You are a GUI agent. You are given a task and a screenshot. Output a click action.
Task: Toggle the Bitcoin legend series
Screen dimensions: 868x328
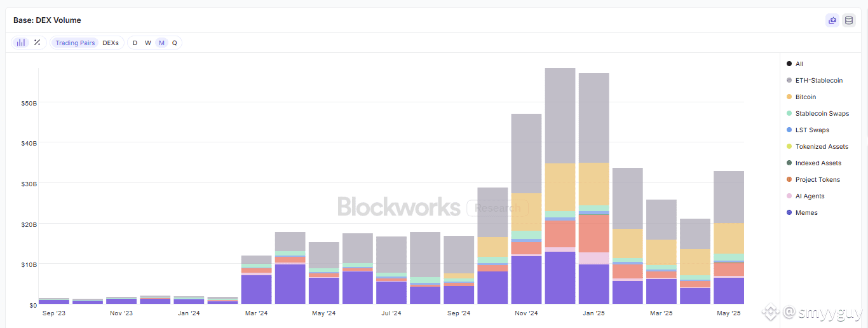[801, 97]
